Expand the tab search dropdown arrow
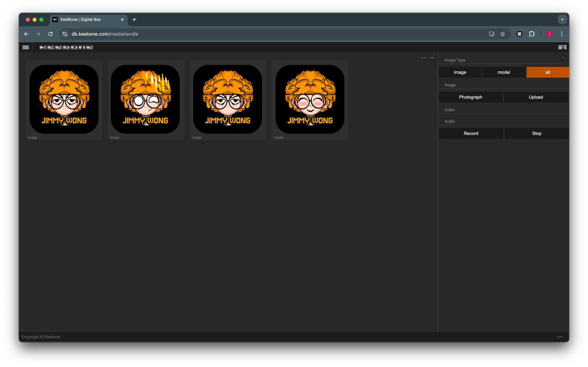Image resolution: width=588 pixels, height=367 pixels. click(x=562, y=19)
